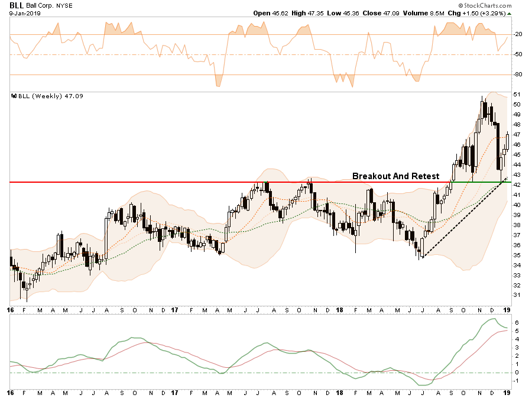Click the 35 label on the price axis
Screen dimensions: 532x398
tap(517, 255)
